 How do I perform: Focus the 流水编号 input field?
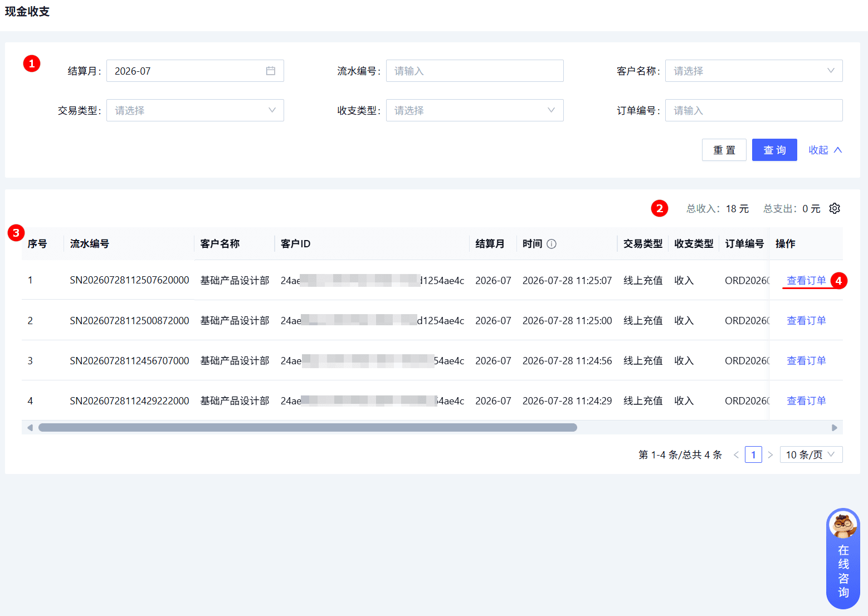pyautogui.click(x=475, y=71)
